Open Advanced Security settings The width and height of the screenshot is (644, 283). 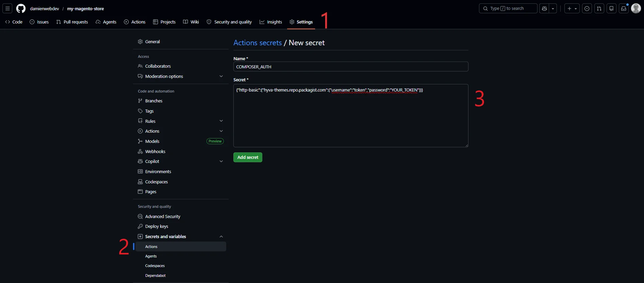(x=181, y=216)
